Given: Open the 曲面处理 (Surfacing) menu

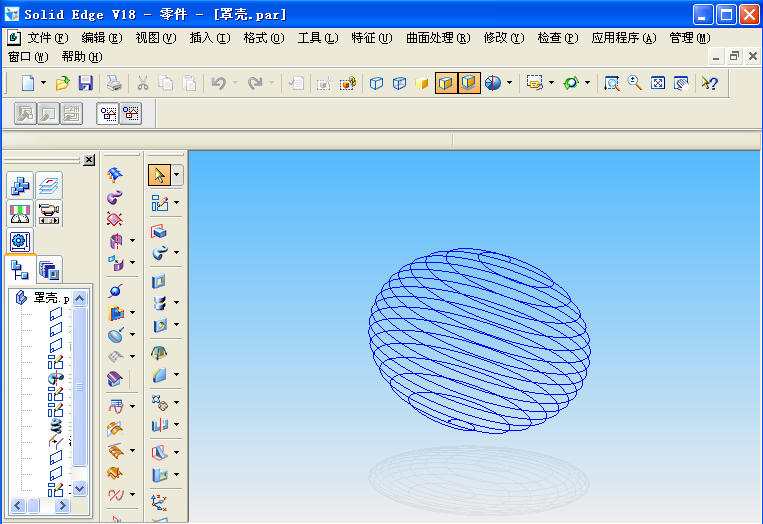Looking at the screenshot, I should [x=438, y=38].
